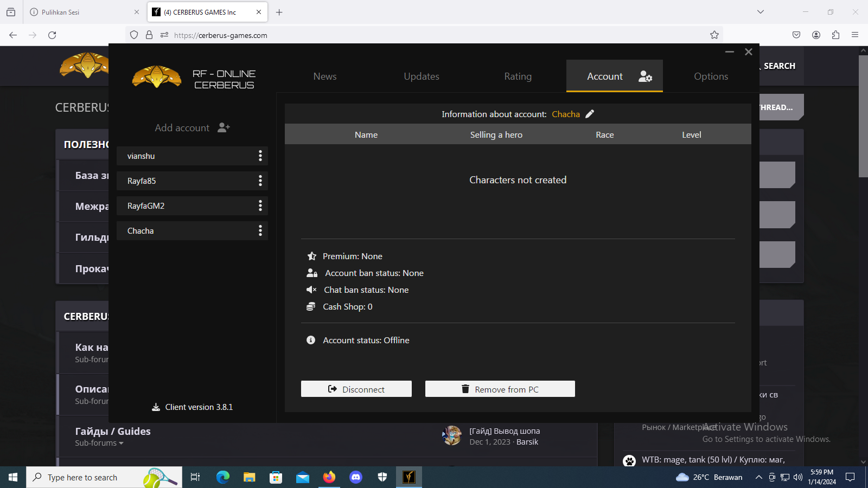Click the Disconnect button
Viewport: 868px width, 488px height.
tap(356, 389)
